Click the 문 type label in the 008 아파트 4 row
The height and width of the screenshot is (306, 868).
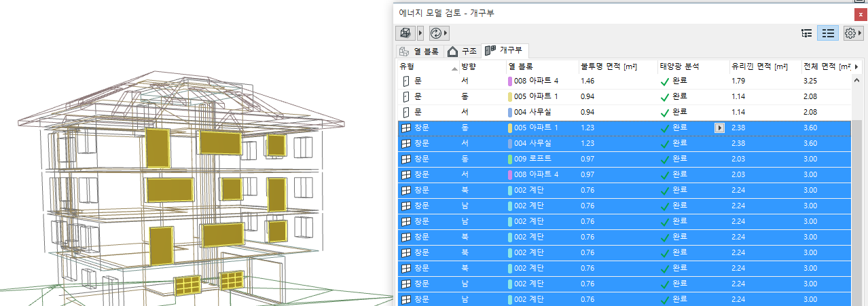[418, 81]
